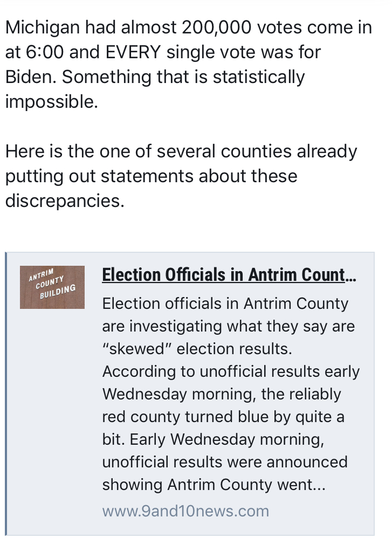Click the word 'impossible' in the post

coord(51,102)
